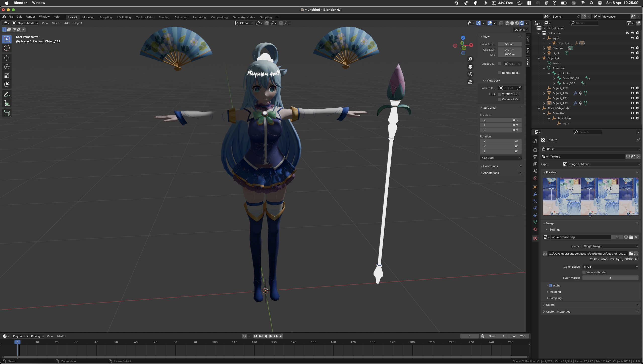Uncheck the Alpha checkbox
Viewport: 643px width, 364px height.
tap(551, 285)
